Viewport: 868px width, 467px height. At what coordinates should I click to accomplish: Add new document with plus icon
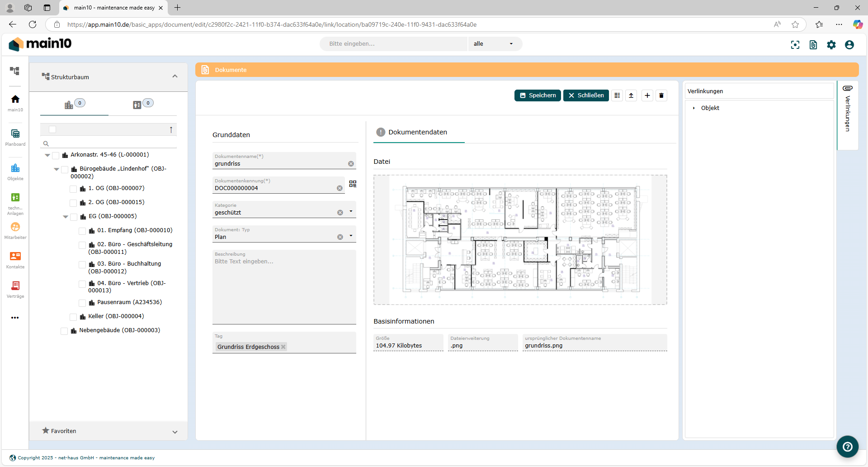[647, 95]
